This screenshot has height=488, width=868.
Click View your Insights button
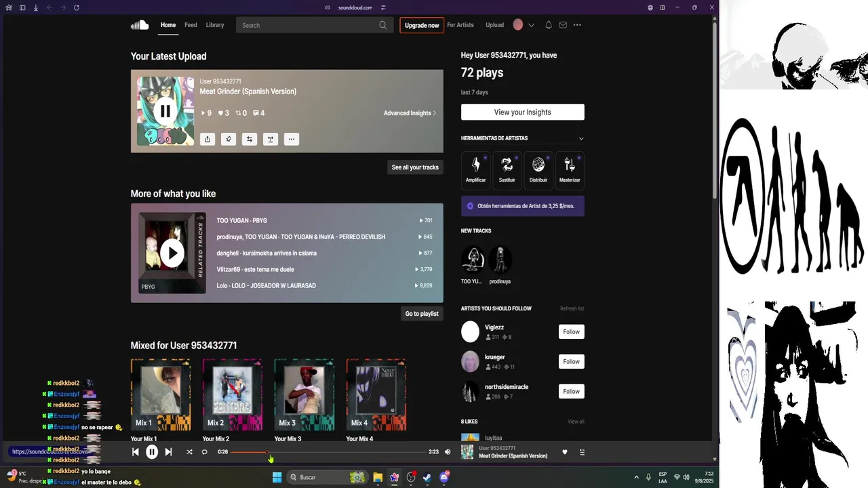(x=522, y=113)
